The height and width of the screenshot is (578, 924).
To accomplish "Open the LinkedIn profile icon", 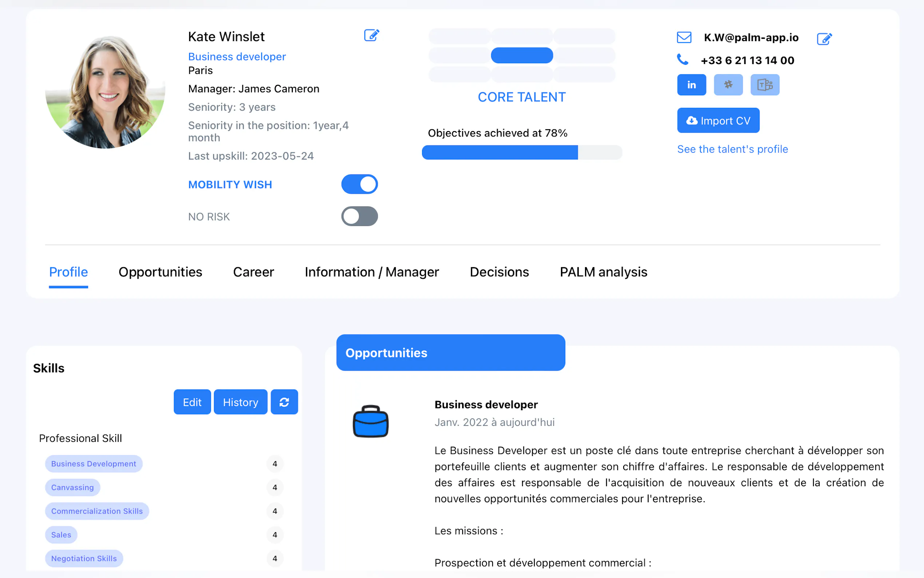I will pyautogui.click(x=691, y=85).
